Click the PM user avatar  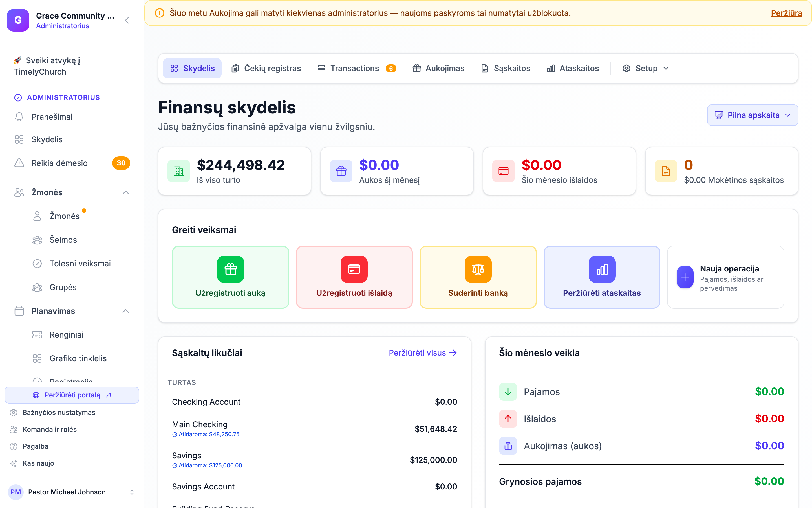pyautogui.click(x=16, y=492)
